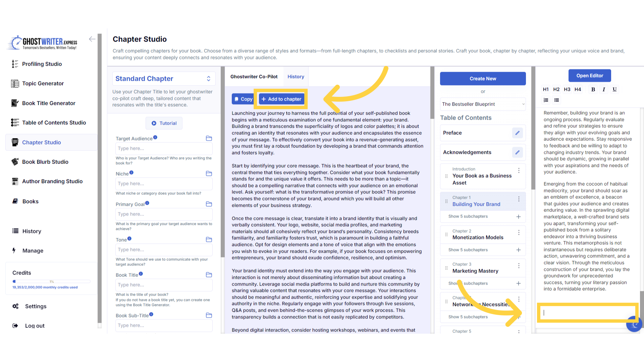Image resolution: width=644 pixels, height=362 pixels.
Task: Open the Target Audience folder icon
Action: 209,138
